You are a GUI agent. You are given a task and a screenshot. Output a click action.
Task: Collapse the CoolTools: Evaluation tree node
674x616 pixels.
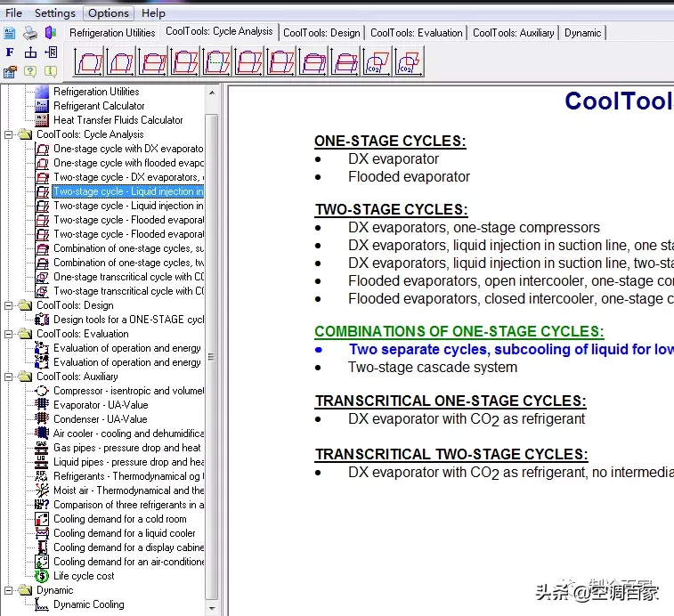coord(8,334)
